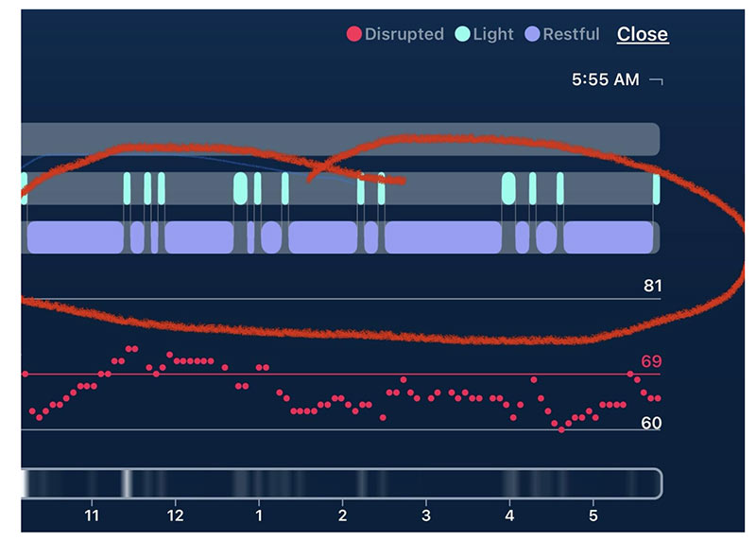Tap the red 69 average heart rate label

651,361
